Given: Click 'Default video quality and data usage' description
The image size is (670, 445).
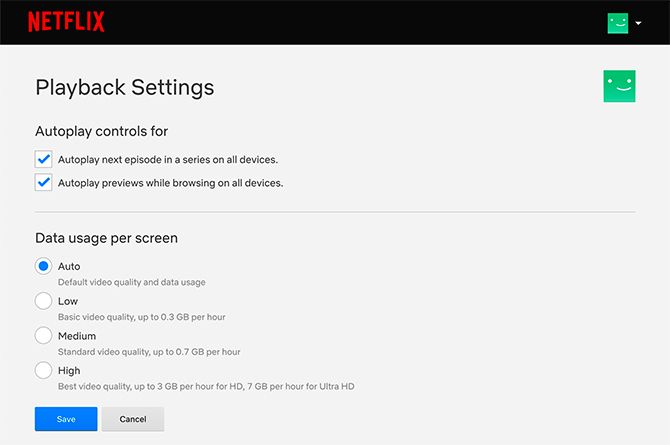Looking at the screenshot, I should pos(132,283).
